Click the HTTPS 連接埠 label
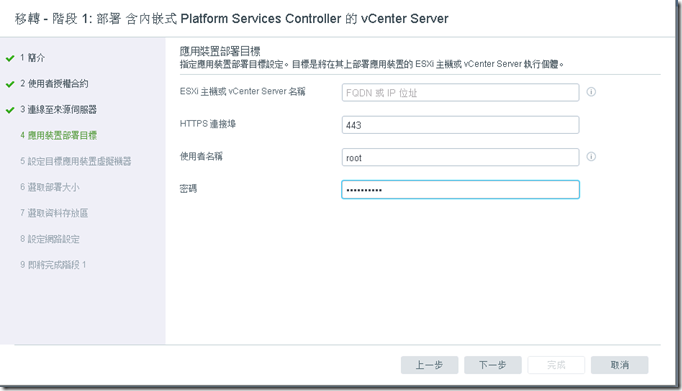 click(x=207, y=124)
